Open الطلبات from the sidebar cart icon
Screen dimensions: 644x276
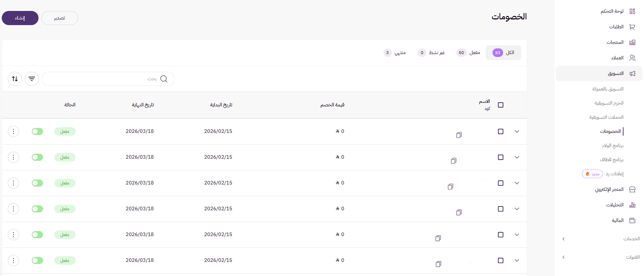coord(632,27)
